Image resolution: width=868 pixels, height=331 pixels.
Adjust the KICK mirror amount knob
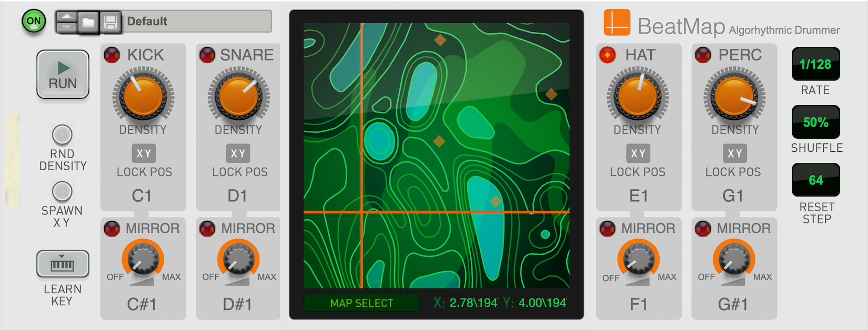click(143, 258)
